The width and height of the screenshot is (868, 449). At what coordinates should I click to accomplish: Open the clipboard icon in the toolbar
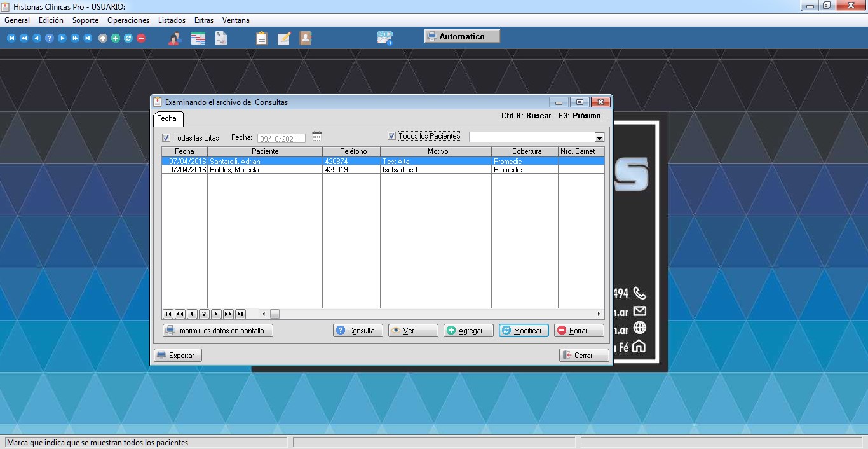(x=261, y=38)
